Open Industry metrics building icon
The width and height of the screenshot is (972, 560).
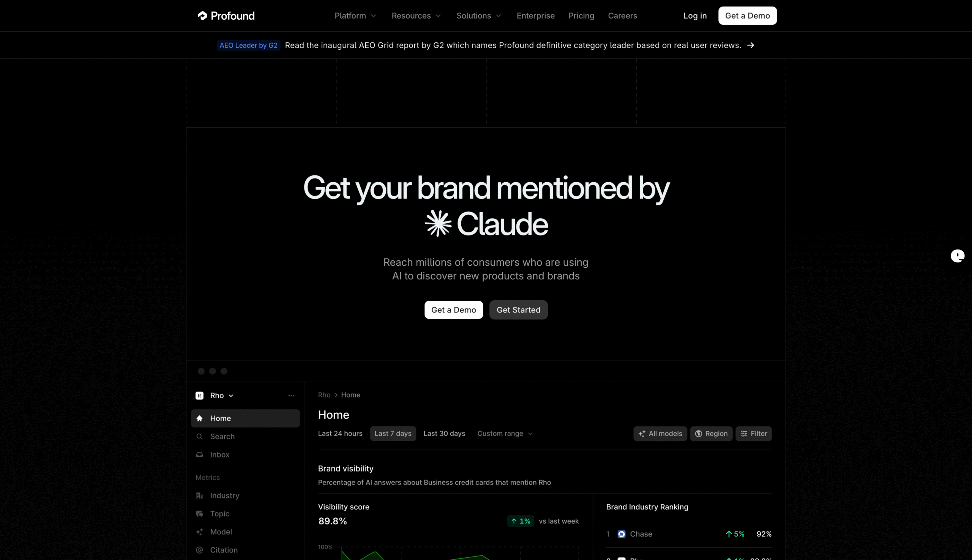(x=199, y=495)
